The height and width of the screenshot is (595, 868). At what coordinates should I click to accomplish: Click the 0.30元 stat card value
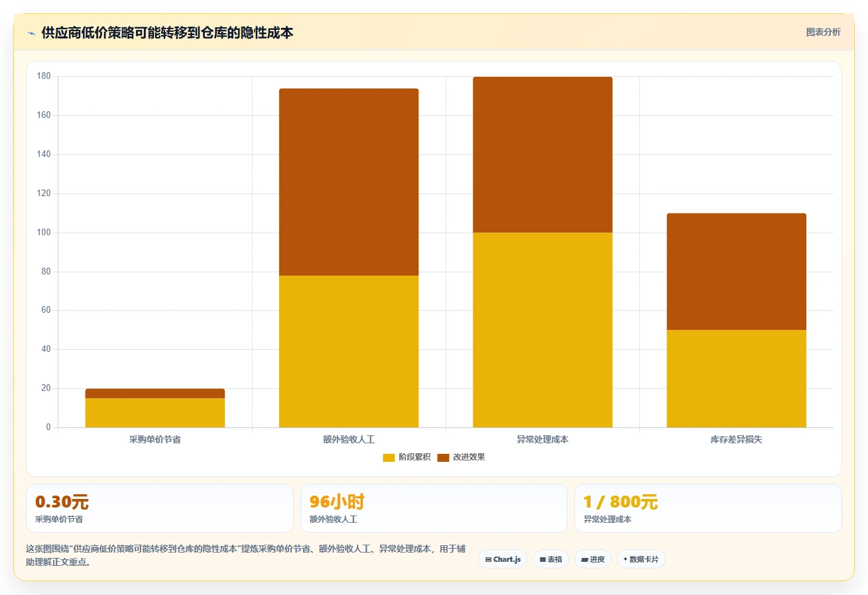click(x=62, y=502)
